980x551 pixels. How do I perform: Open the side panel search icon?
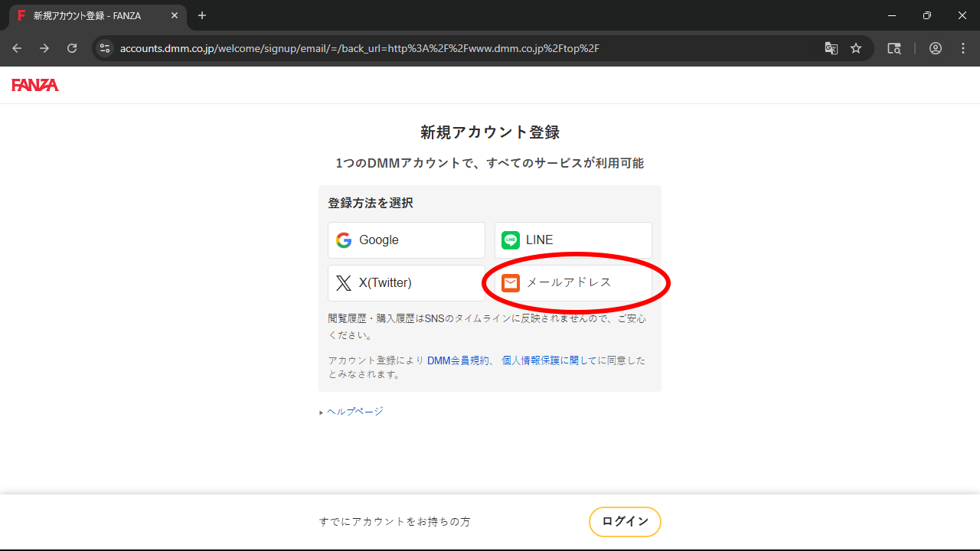(x=893, y=48)
